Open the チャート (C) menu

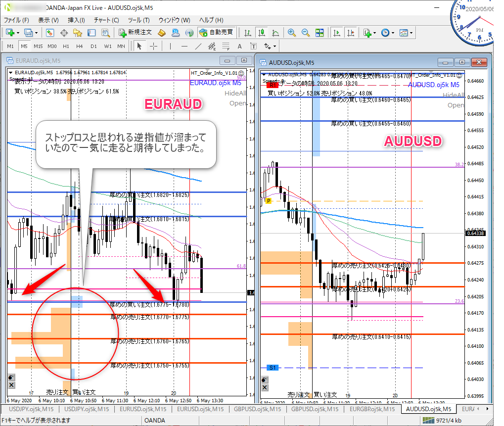click(x=106, y=20)
